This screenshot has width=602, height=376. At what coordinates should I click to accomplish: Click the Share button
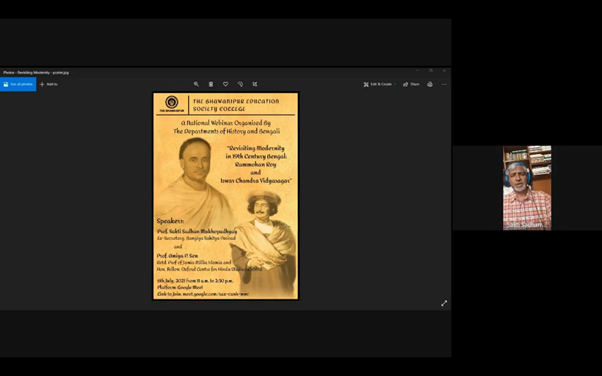(x=411, y=84)
